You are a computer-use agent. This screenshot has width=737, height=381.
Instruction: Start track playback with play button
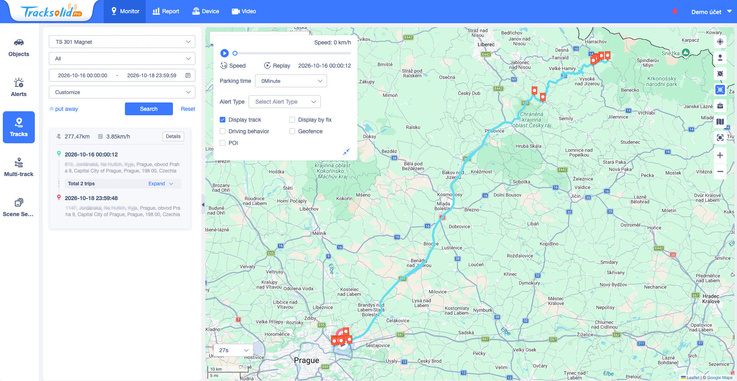(224, 53)
